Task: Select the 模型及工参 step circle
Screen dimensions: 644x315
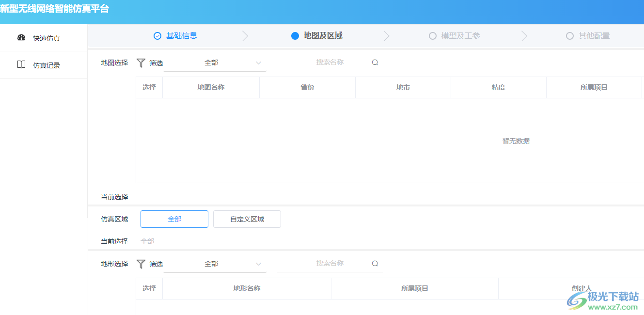Action: [x=433, y=35]
